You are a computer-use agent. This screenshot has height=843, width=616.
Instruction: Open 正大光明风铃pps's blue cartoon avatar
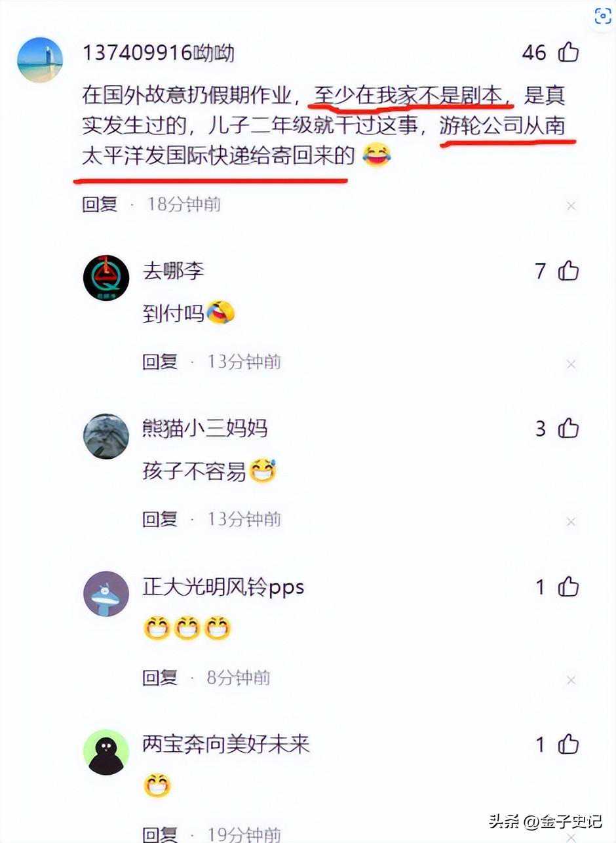(x=106, y=594)
